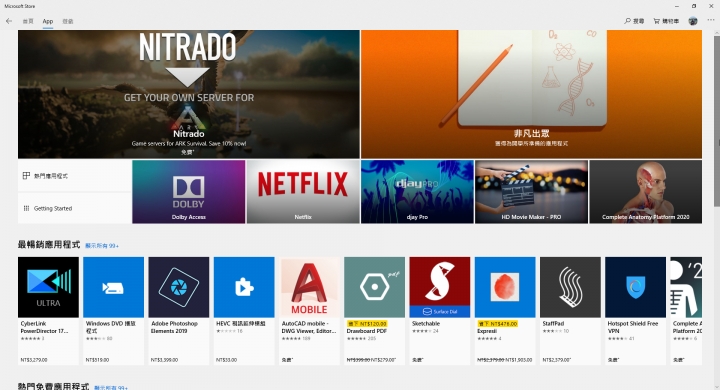The height and width of the screenshot is (390, 720).
Task: Open StaffPad app icon
Action: coord(570,287)
